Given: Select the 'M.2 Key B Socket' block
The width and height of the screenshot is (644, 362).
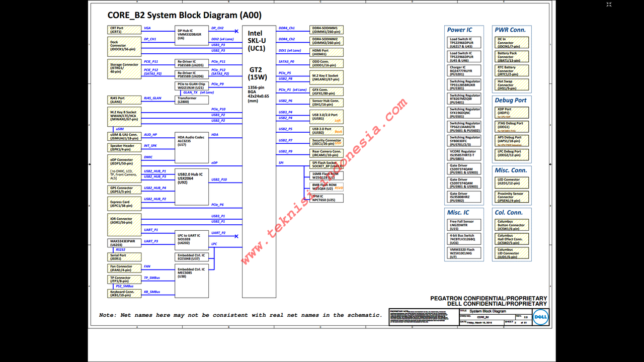Looking at the screenshot, I should tap(125, 116).
